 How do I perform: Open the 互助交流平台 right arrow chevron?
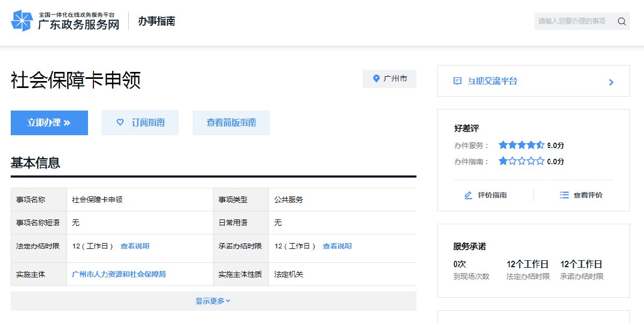[x=611, y=82]
